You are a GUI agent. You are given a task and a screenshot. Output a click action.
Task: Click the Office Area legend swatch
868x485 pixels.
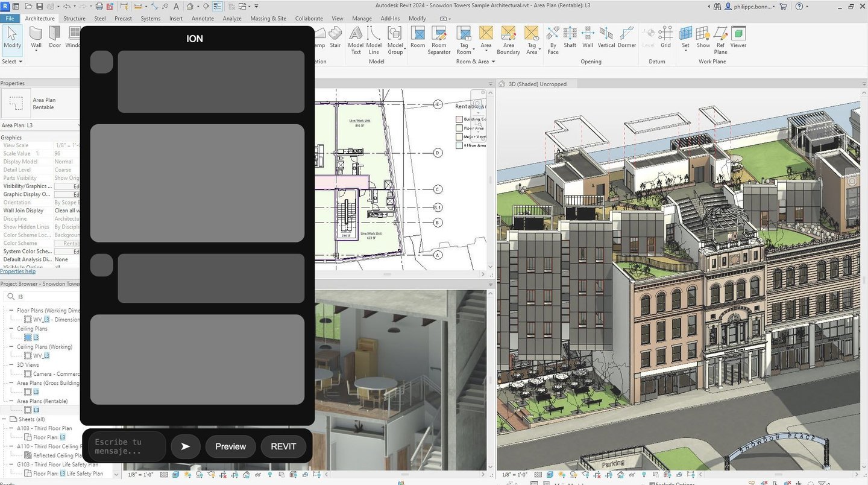(x=459, y=145)
